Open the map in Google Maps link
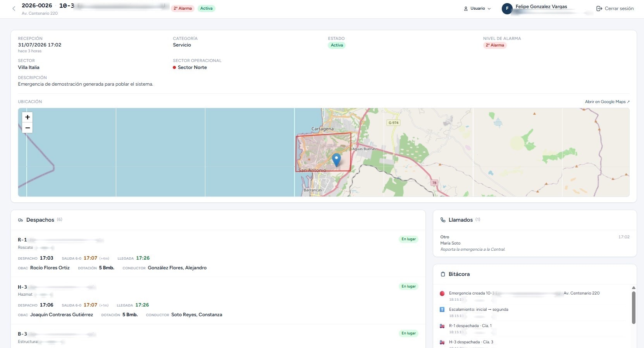Image resolution: width=644 pixels, height=348 pixels. tap(607, 102)
